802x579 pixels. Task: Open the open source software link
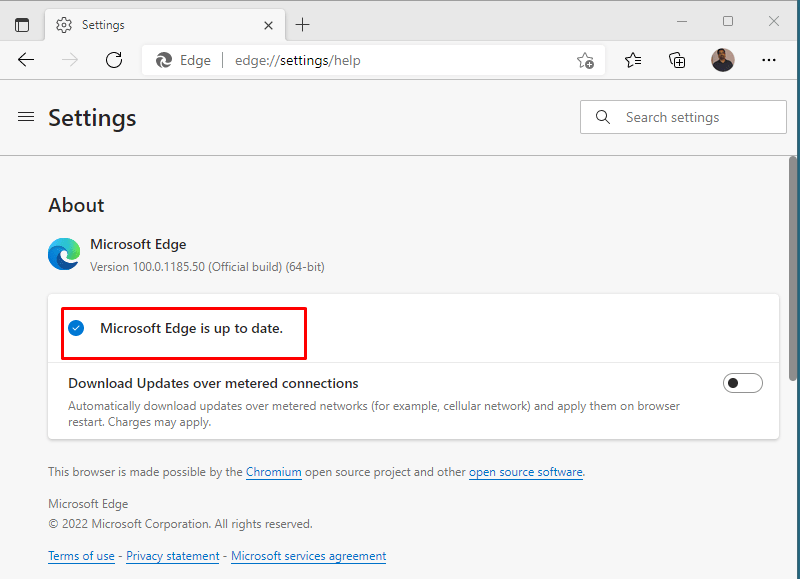(x=526, y=472)
